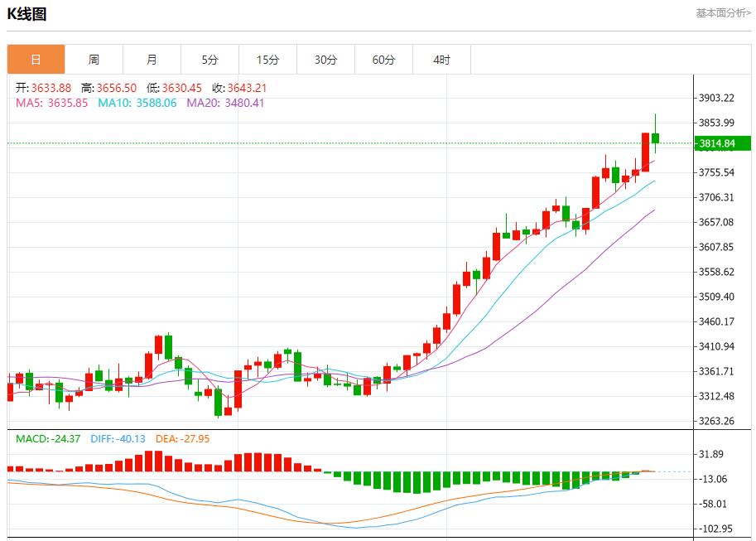Click the highlighted 日 (daily) tab

[x=36, y=59]
